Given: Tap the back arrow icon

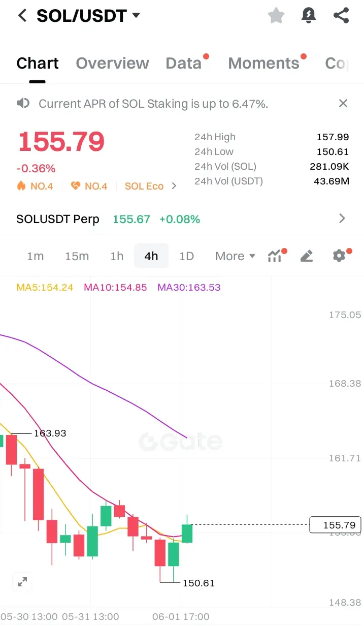Looking at the screenshot, I should tap(22, 16).
